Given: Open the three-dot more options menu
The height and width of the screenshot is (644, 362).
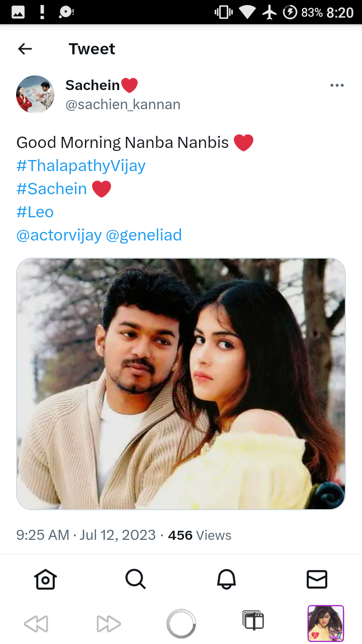Looking at the screenshot, I should click(337, 86).
